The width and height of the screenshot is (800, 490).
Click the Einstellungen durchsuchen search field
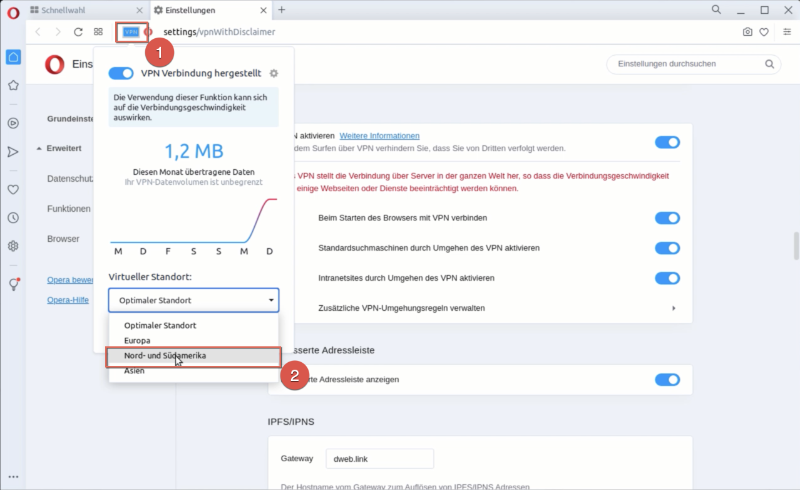(693, 64)
